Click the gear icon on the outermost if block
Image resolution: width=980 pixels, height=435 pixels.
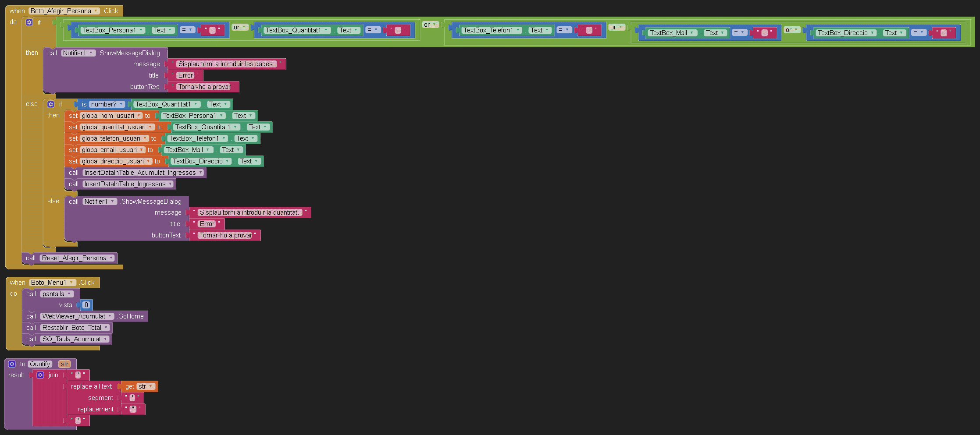tap(29, 22)
